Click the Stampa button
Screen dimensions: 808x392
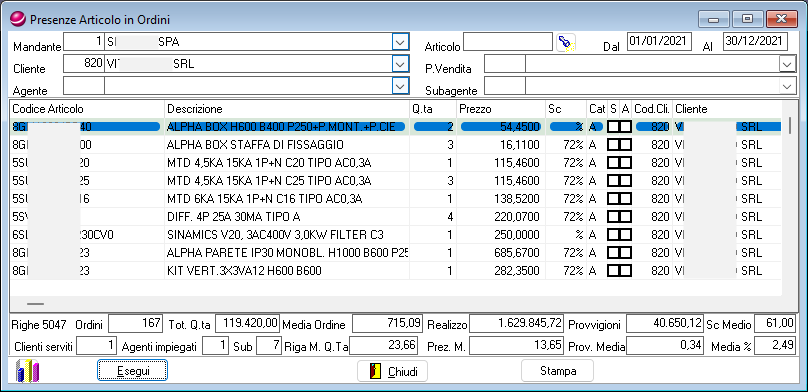[558, 371]
